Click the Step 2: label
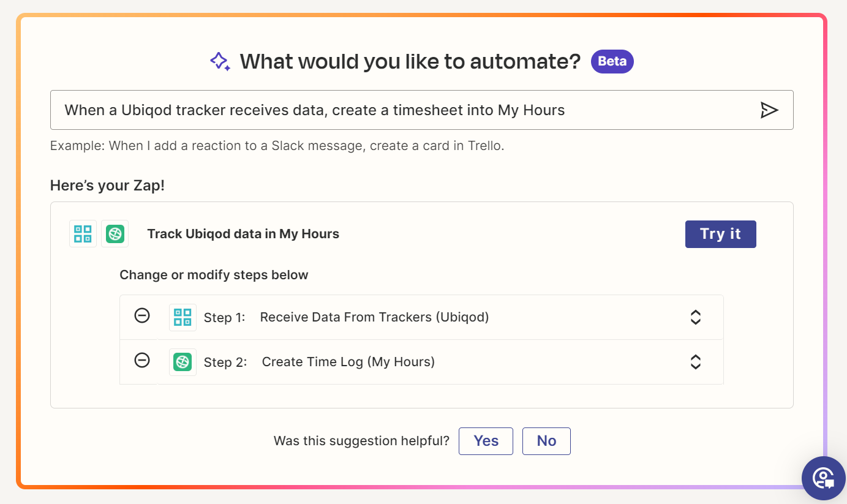The width and height of the screenshot is (847, 504). coord(225,363)
